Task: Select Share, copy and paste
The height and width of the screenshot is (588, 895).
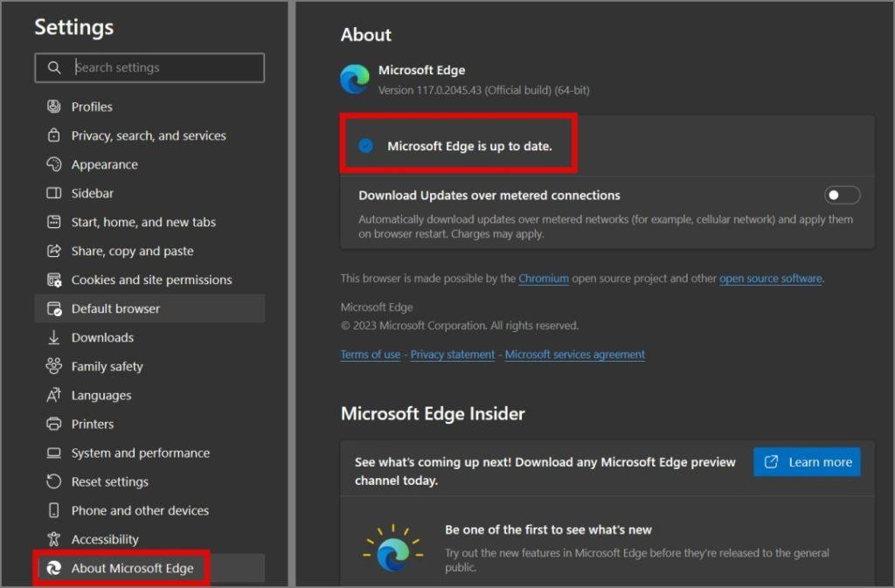Action: click(x=149, y=251)
